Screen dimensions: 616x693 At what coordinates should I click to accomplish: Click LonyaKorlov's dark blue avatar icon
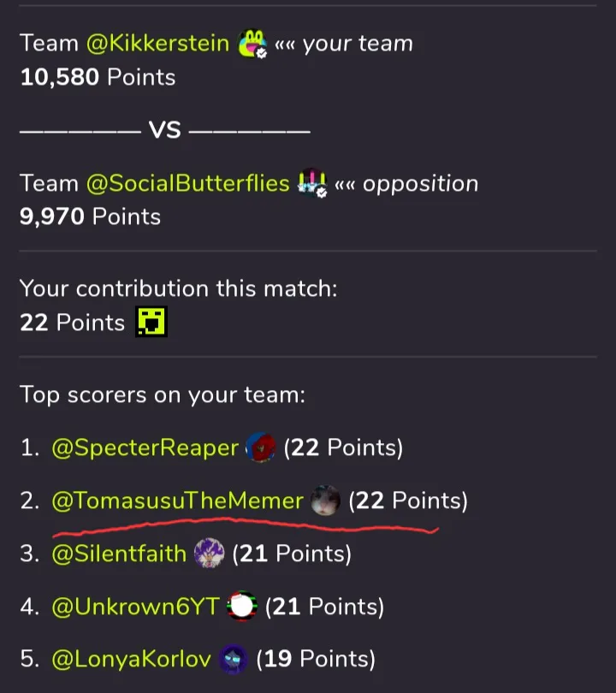(233, 659)
